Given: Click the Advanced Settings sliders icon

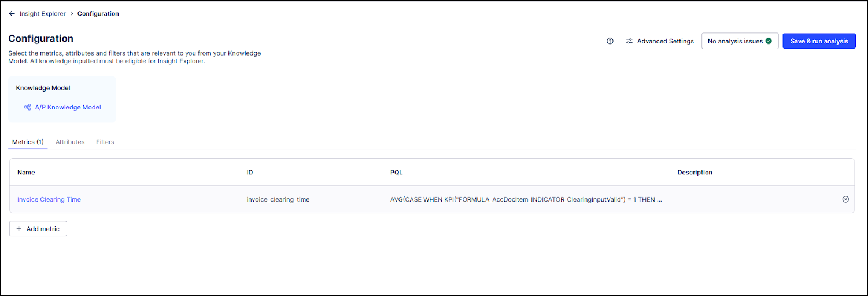Looking at the screenshot, I should pos(629,41).
